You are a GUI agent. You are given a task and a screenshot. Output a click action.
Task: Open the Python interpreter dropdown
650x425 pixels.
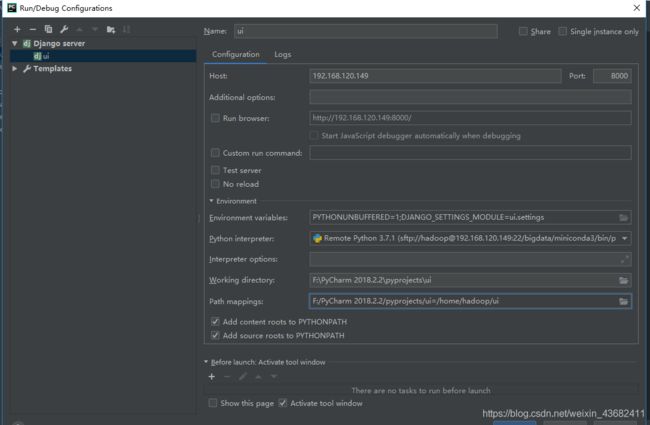pyautogui.click(x=624, y=238)
